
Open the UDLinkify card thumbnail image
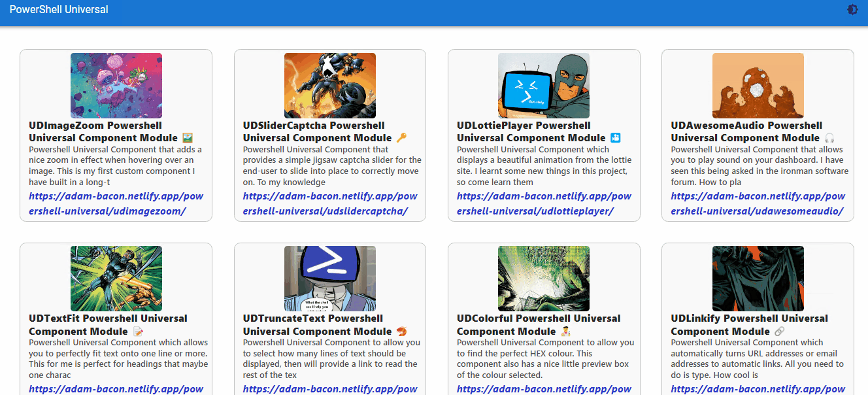pos(758,279)
